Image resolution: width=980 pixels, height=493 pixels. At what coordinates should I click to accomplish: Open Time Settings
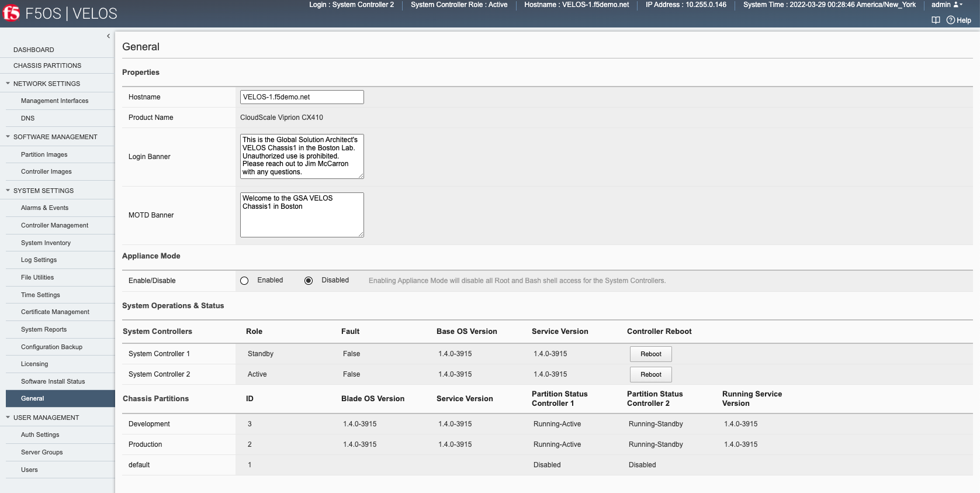click(41, 295)
